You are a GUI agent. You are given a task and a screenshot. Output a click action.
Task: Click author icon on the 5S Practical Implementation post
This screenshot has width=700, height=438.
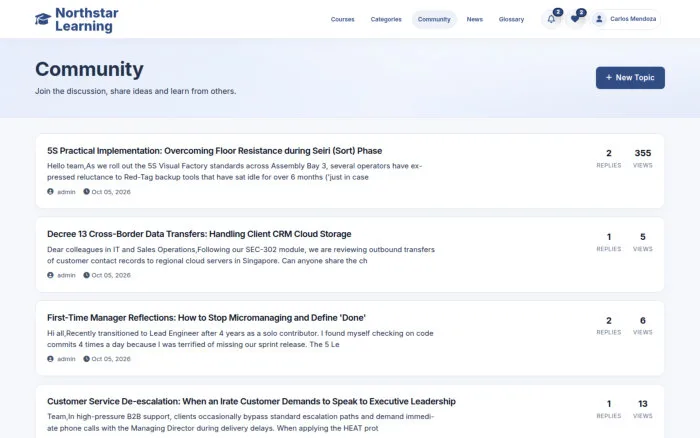click(x=50, y=192)
